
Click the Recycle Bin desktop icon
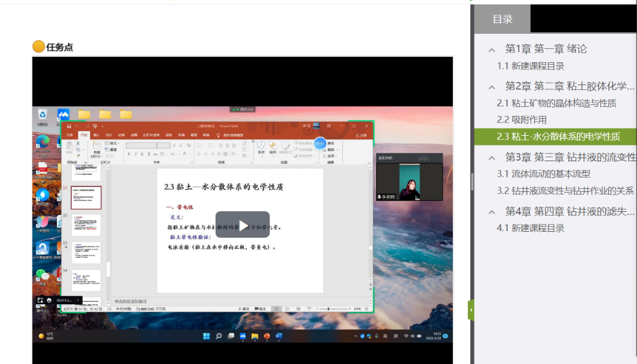click(43, 115)
